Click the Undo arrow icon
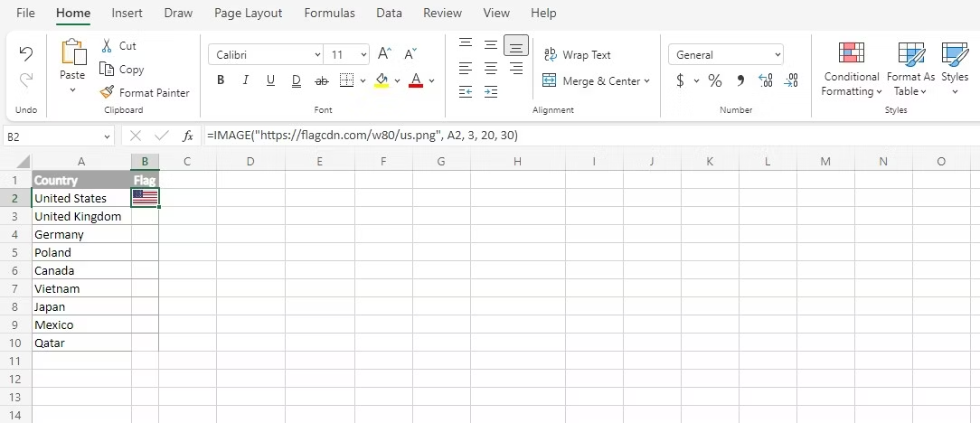The width and height of the screenshot is (980, 423). click(x=25, y=53)
